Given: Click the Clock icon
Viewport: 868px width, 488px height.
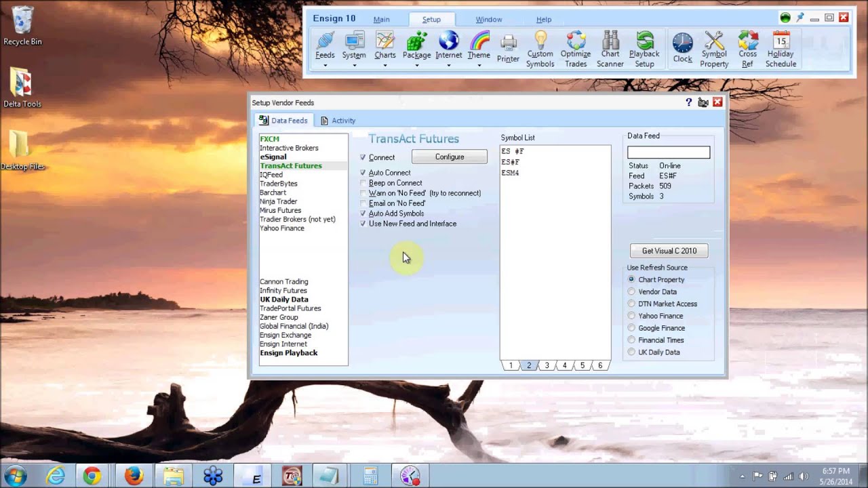Looking at the screenshot, I should [x=682, y=43].
